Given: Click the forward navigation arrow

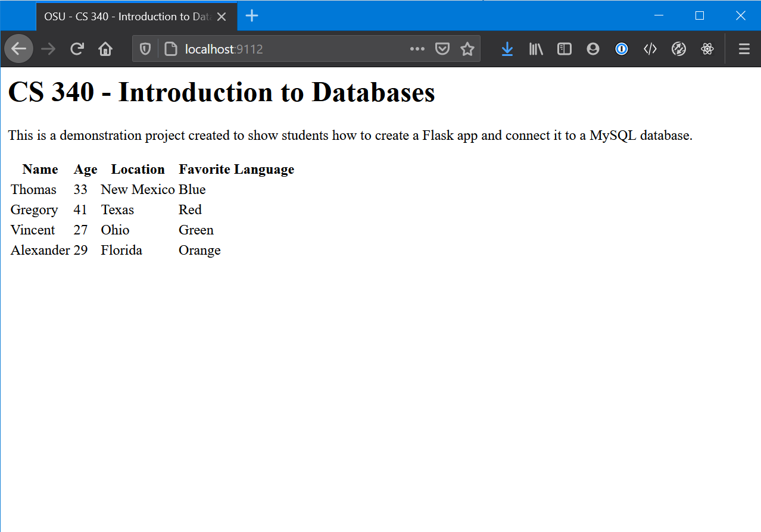Looking at the screenshot, I should click(48, 49).
